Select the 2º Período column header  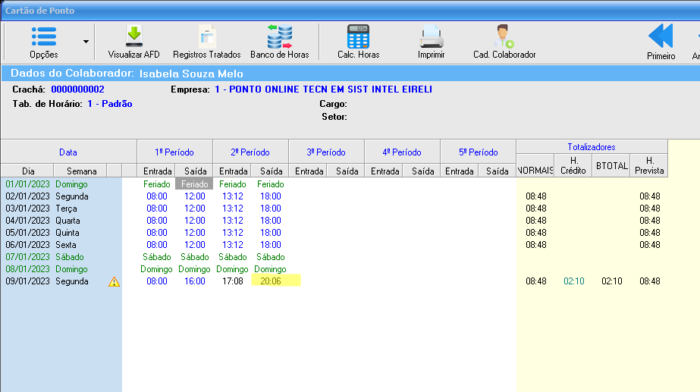(250, 152)
